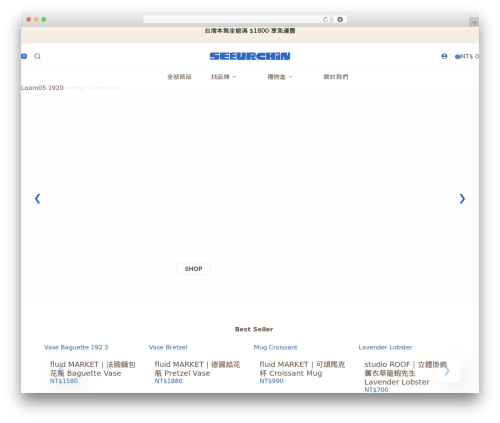Go to previous hero slide arrow
Image resolution: width=500 pixels, height=423 pixels.
pyautogui.click(x=38, y=199)
